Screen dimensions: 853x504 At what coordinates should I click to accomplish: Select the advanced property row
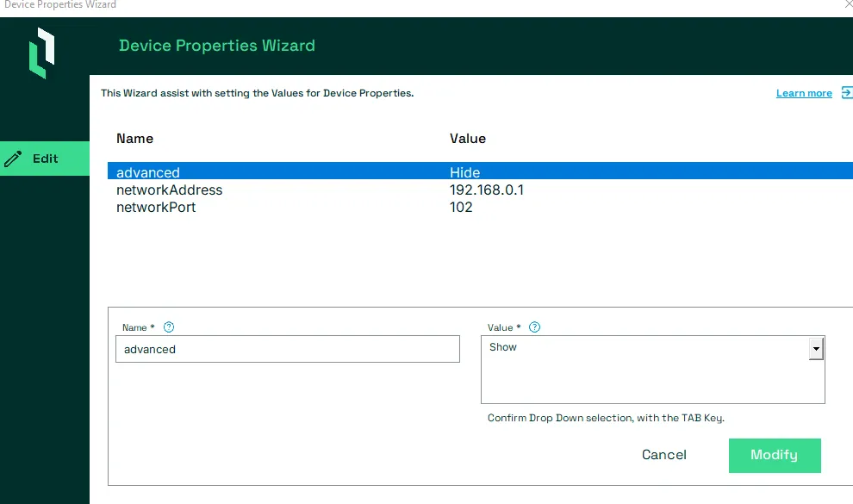point(481,172)
